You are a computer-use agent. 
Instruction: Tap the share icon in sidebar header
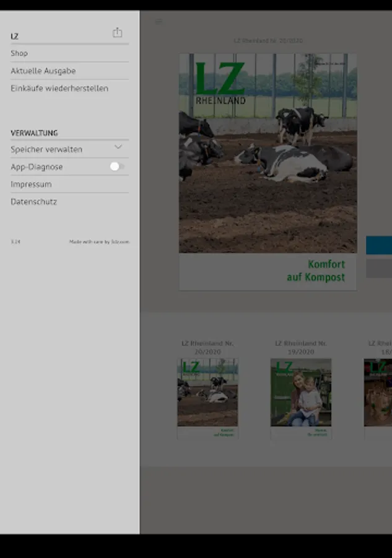pos(117,32)
